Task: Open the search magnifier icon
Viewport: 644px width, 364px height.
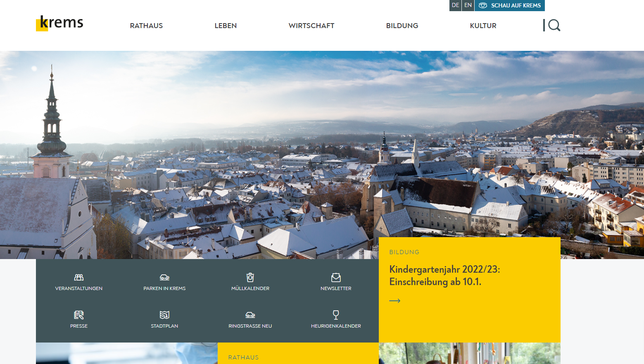Action: click(x=554, y=25)
